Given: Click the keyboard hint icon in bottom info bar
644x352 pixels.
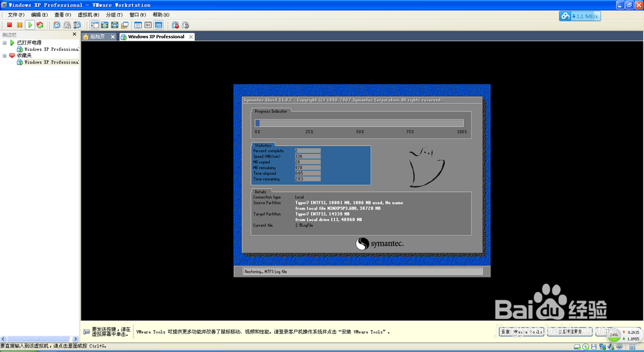Looking at the screenshot, I should click(86, 332).
